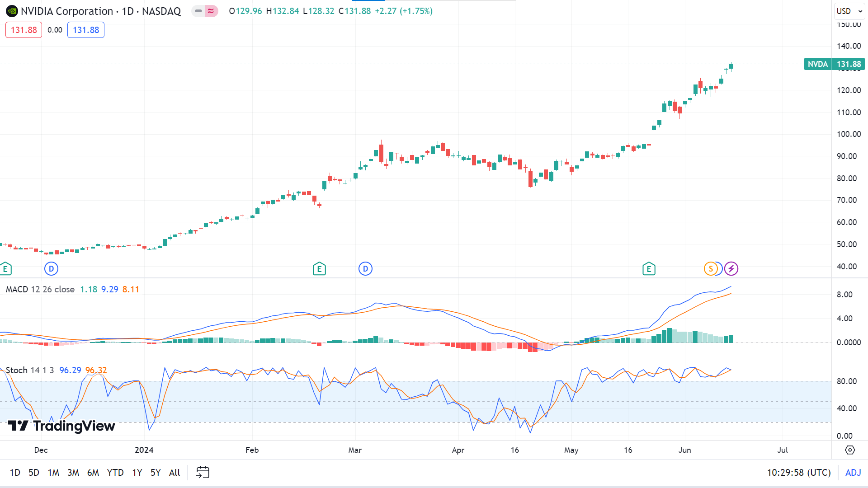Click the first earnings E marker

[5, 269]
